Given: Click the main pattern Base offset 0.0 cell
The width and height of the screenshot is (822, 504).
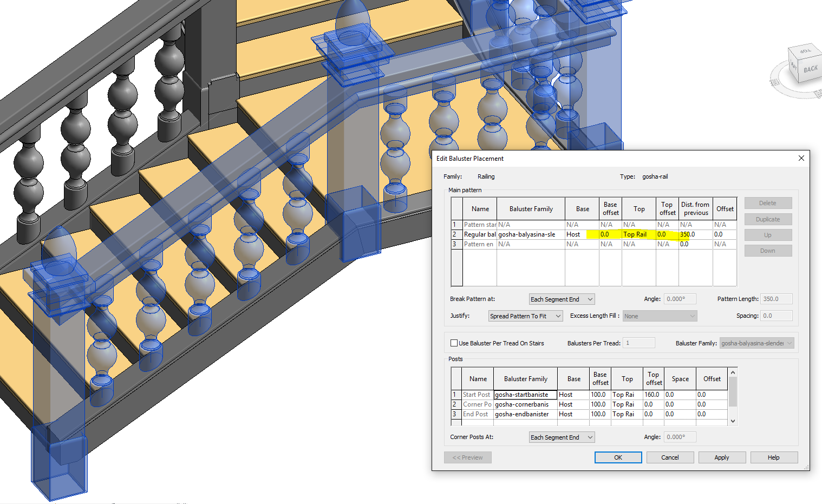Looking at the screenshot, I should tap(610, 234).
